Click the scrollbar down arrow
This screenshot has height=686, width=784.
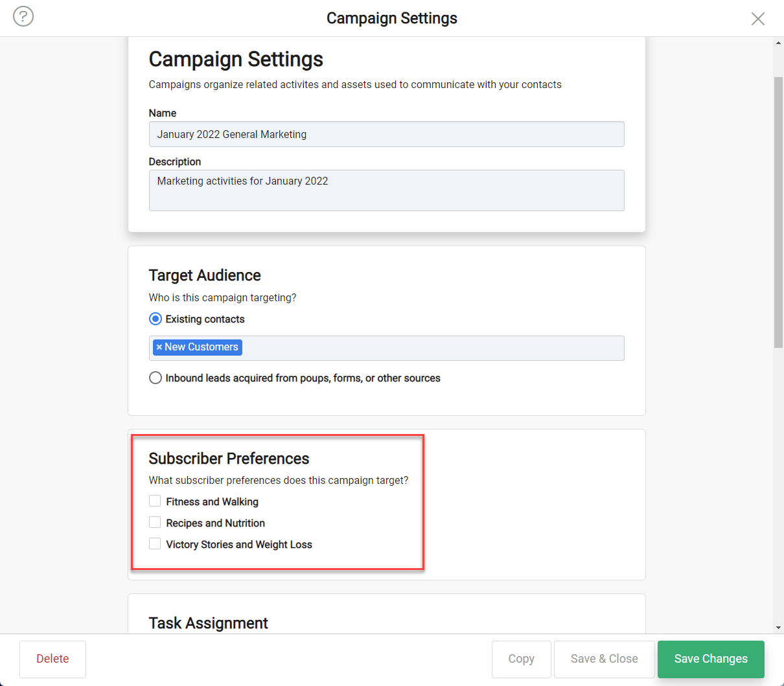point(778,628)
